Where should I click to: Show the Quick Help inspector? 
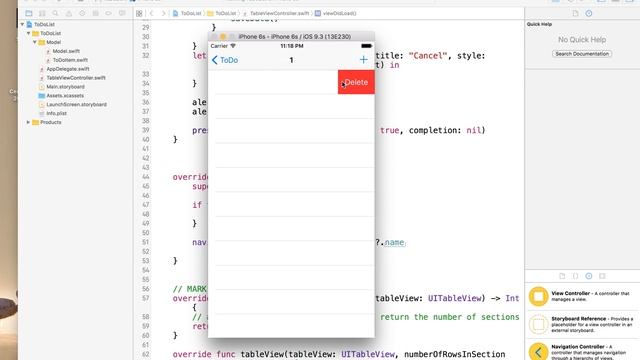589,13
